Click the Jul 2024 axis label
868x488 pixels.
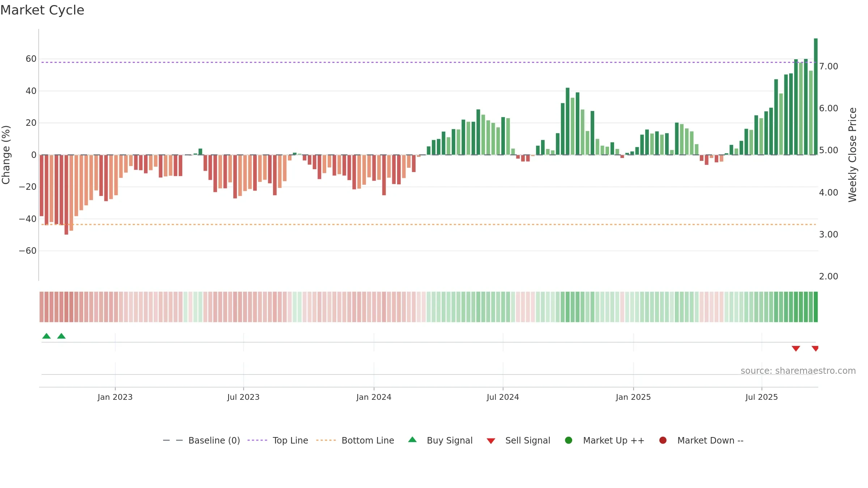click(x=503, y=397)
